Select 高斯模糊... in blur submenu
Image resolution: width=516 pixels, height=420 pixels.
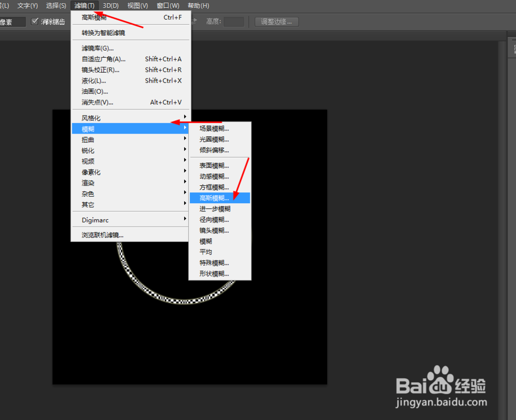(x=220, y=198)
